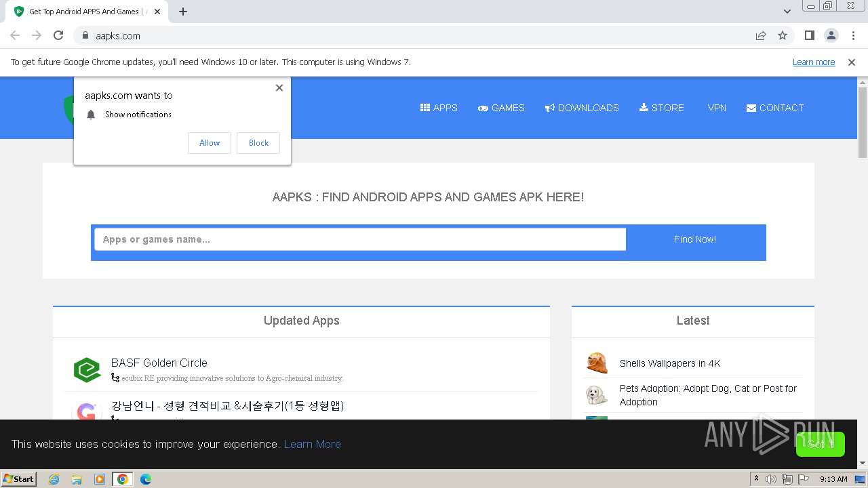
Task: Expand the tab search chevron
Action: [787, 12]
